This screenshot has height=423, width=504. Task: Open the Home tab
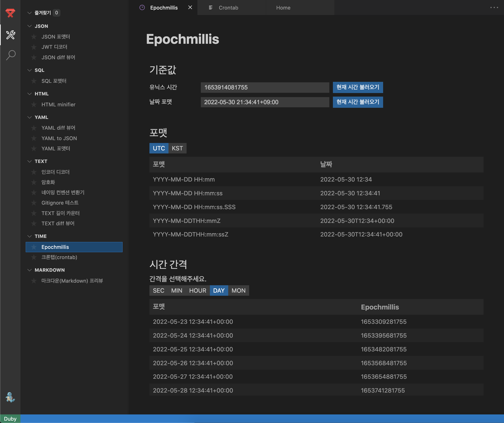[283, 8]
